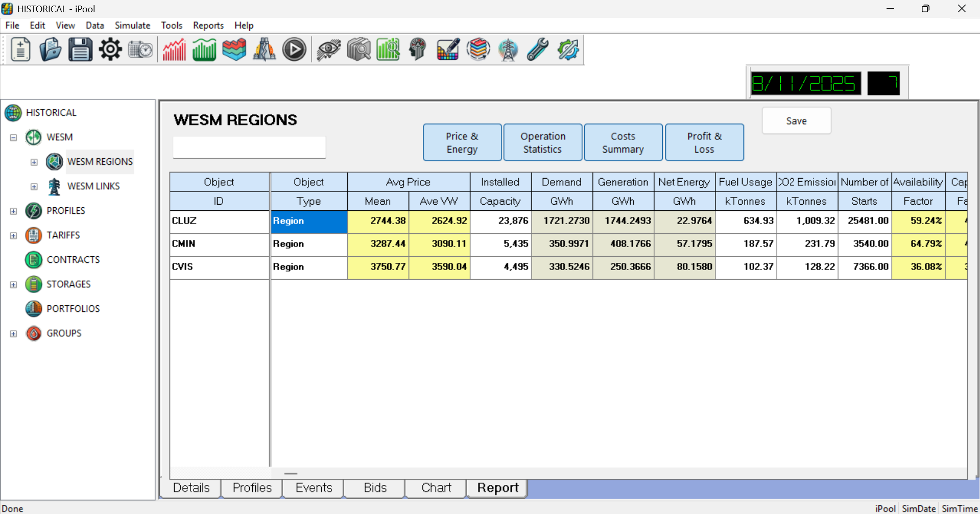The image size is (980, 514).
Task: Click the transmission tower toolbar icon
Action: point(508,50)
